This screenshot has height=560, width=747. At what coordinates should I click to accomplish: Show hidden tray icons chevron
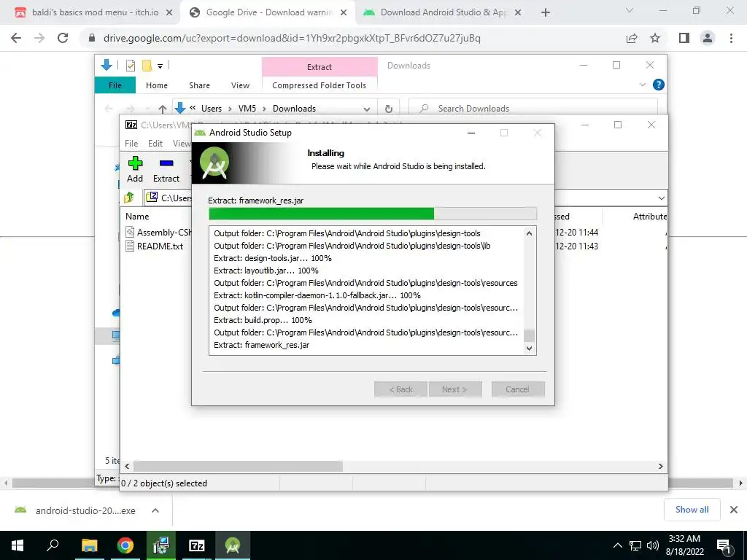coord(617,545)
